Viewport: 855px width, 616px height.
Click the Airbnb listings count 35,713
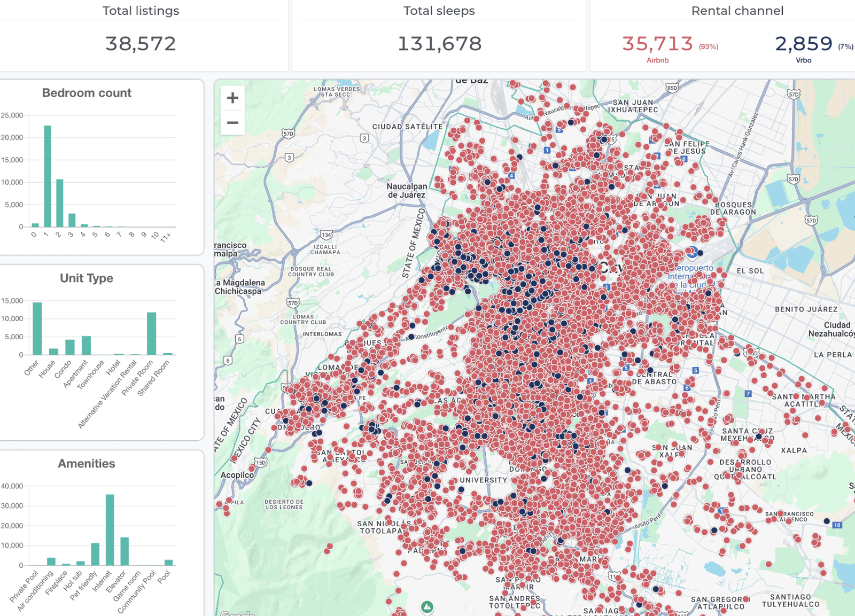coord(657,44)
